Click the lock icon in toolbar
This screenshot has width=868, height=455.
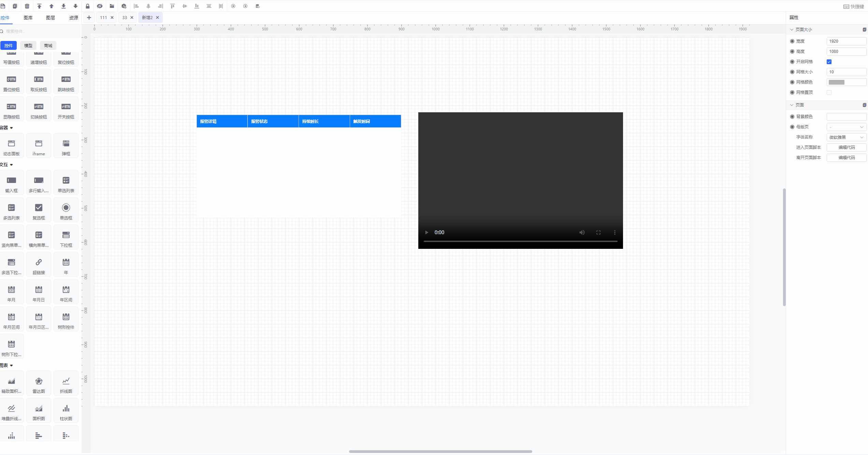click(x=88, y=6)
